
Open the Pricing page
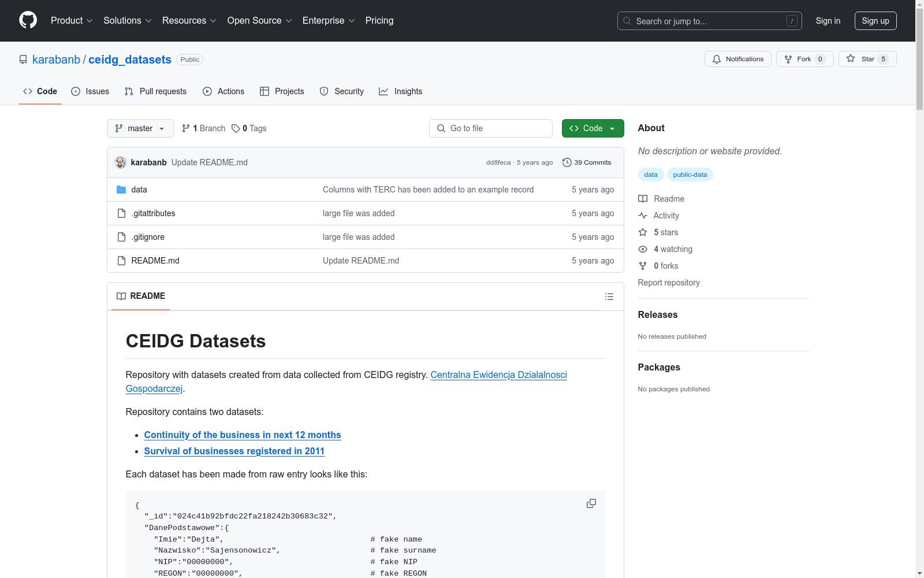[379, 21]
